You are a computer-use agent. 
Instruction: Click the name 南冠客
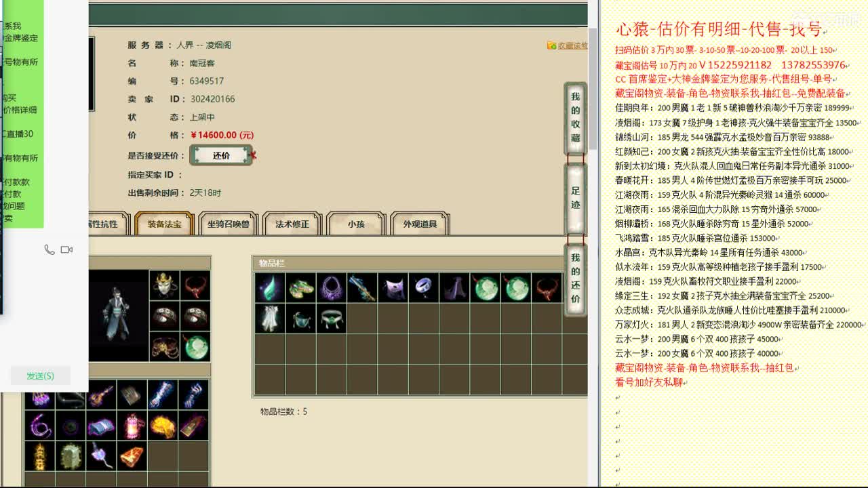(x=202, y=63)
